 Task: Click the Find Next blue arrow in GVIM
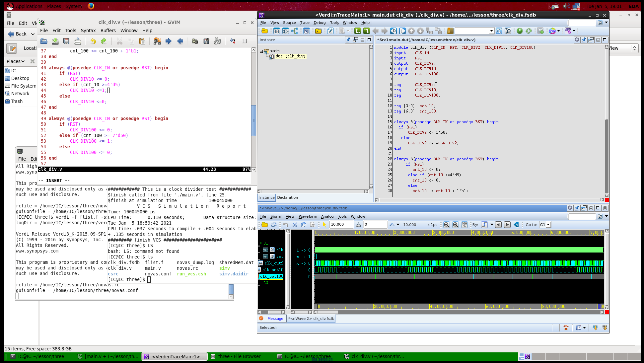click(169, 41)
